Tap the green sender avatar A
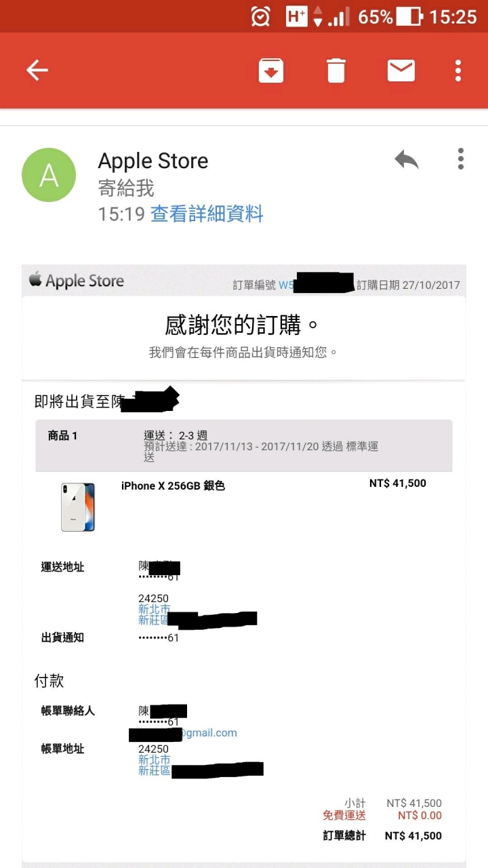Viewport: 488px width, 868px height. (x=49, y=175)
